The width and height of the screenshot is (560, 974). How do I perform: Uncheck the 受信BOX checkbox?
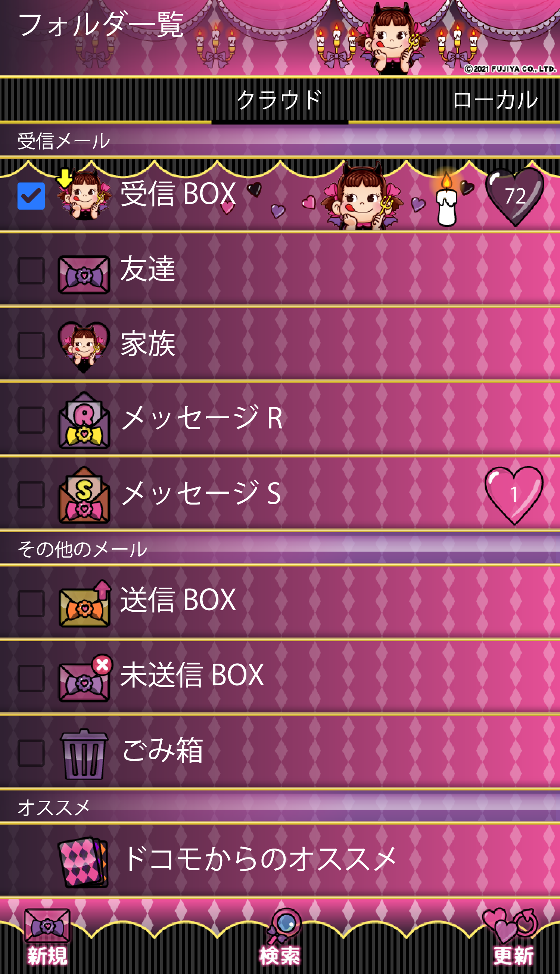pos(31,196)
